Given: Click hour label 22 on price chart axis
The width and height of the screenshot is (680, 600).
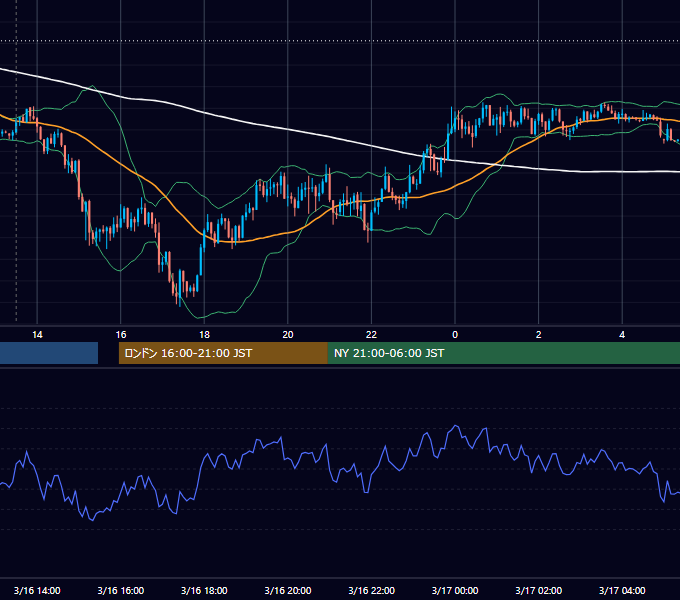Looking at the screenshot, I should [x=372, y=335].
